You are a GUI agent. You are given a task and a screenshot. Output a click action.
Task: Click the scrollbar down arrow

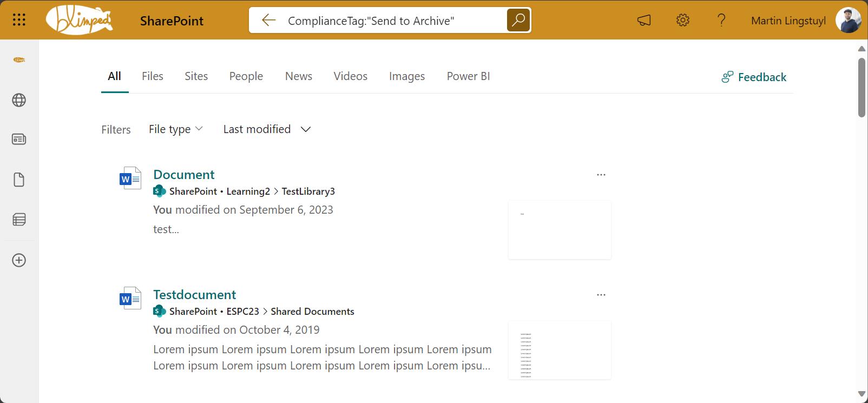coord(862,394)
